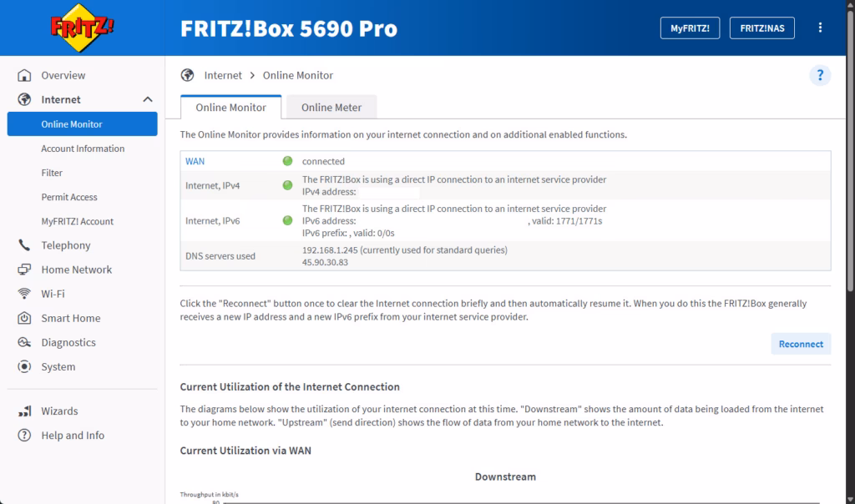855x504 pixels.
Task: Switch to the Online Meter tab
Action: [331, 107]
